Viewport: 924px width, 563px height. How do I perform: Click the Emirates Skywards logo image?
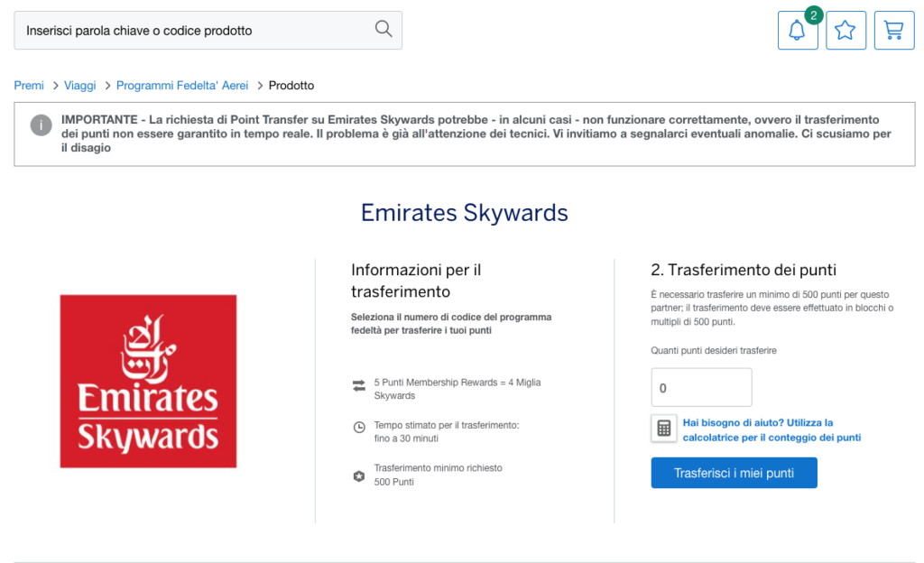[x=149, y=382]
